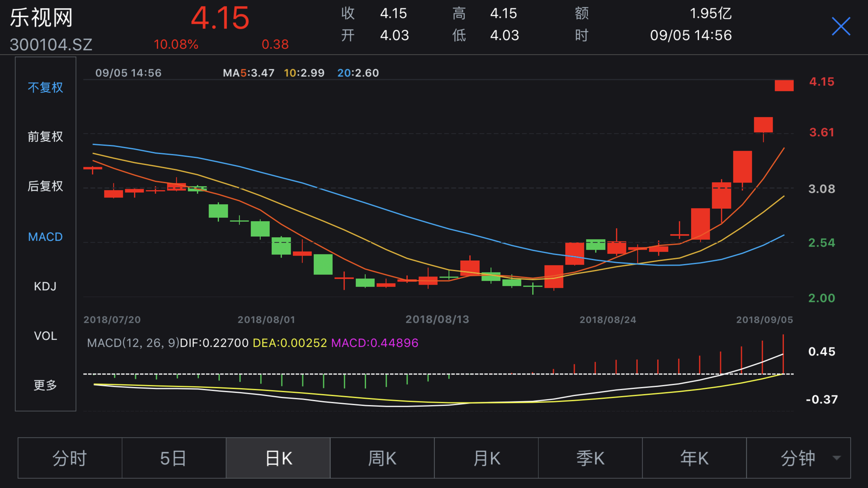Click the DEA:0.00252 value
The width and height of the screenshot is (868, 488).
(x=290, y=343)
